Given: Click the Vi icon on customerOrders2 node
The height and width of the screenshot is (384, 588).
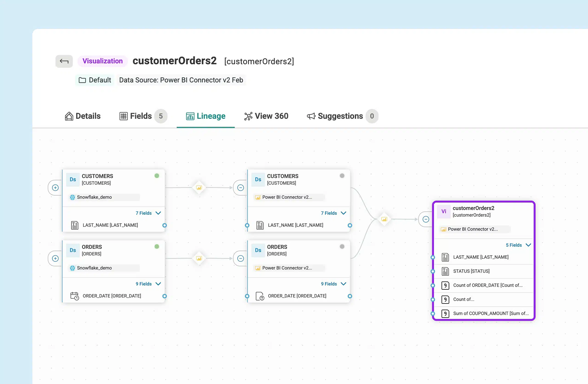Looking at the screenshot, I should point(444,211).
